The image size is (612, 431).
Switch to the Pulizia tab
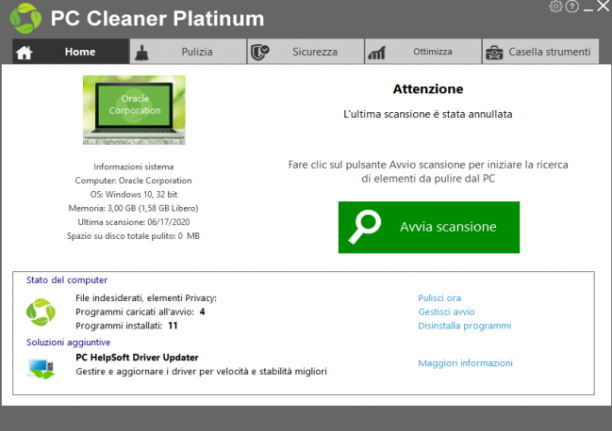(x=189, y=52)
